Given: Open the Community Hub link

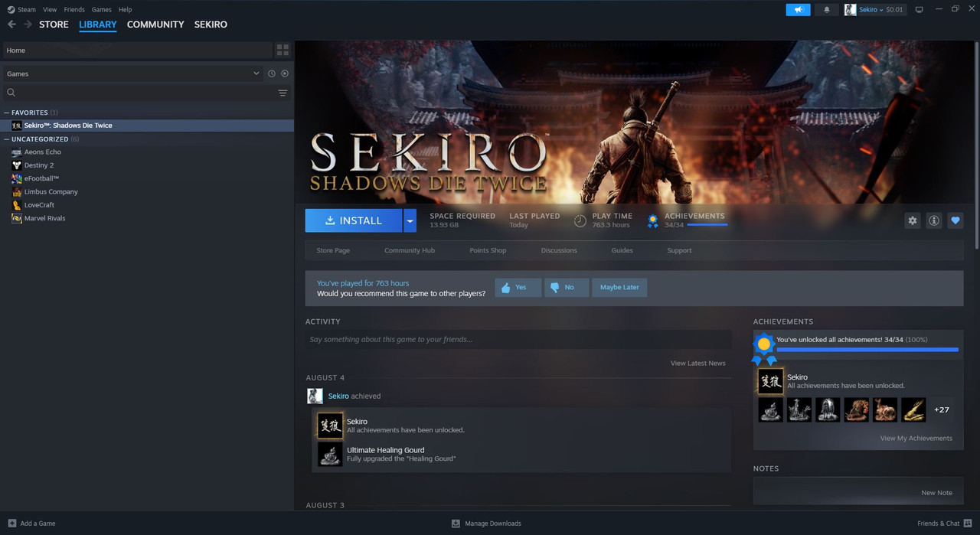Looking at the screenshot, I should click(x=410, y=250).
